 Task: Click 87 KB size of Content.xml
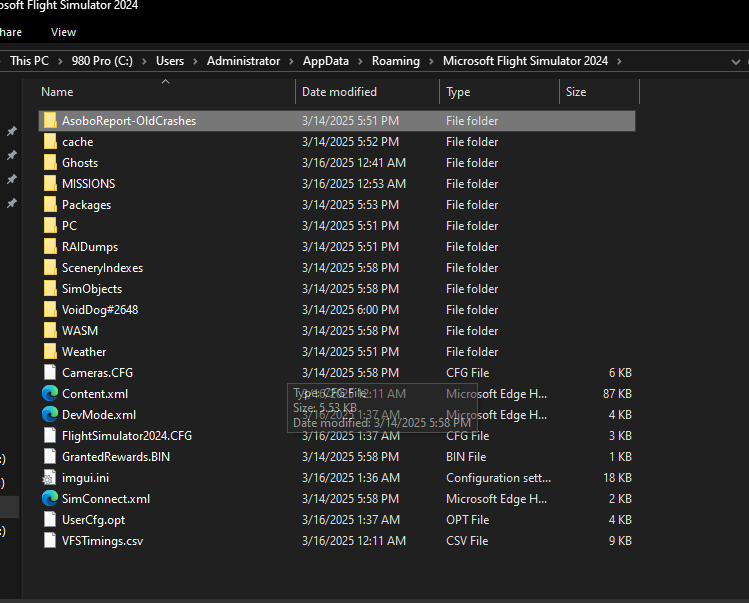(617, 394)
